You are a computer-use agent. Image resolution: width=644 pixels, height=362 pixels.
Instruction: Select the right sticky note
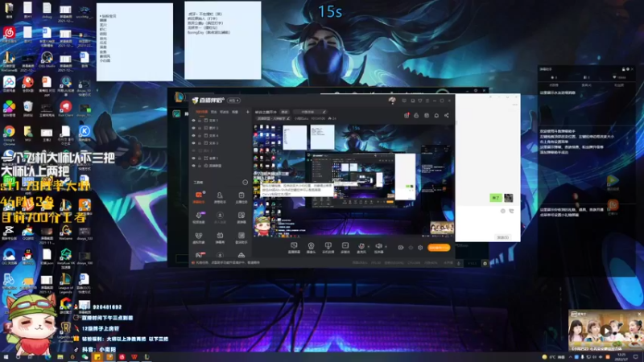pyautogui.click(x=223, y=40)
